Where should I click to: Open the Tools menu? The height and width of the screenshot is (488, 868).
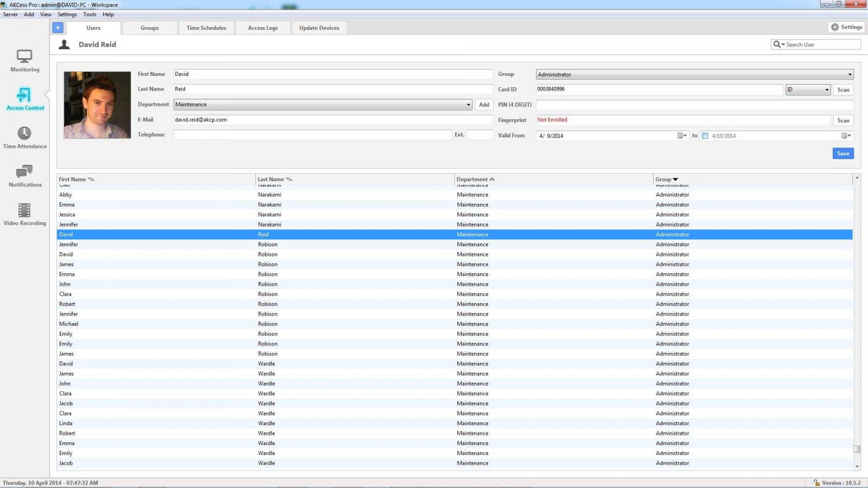90,15
